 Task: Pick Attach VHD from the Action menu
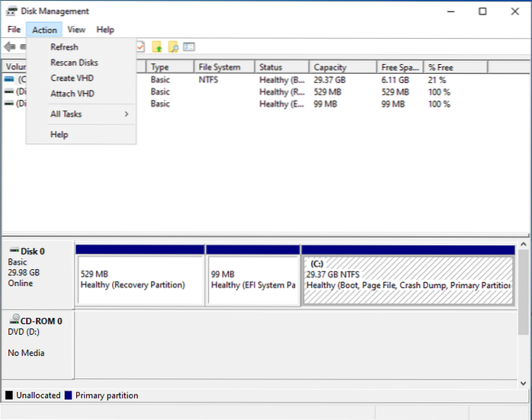click(72, 94)
